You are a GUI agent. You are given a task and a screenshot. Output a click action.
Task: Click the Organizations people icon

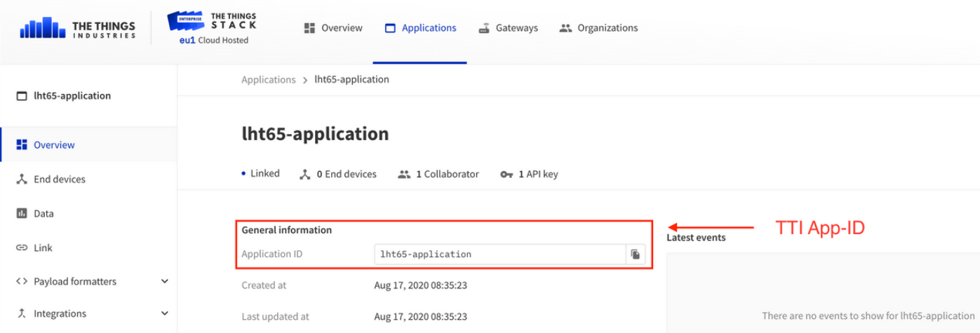coord(565,28)
